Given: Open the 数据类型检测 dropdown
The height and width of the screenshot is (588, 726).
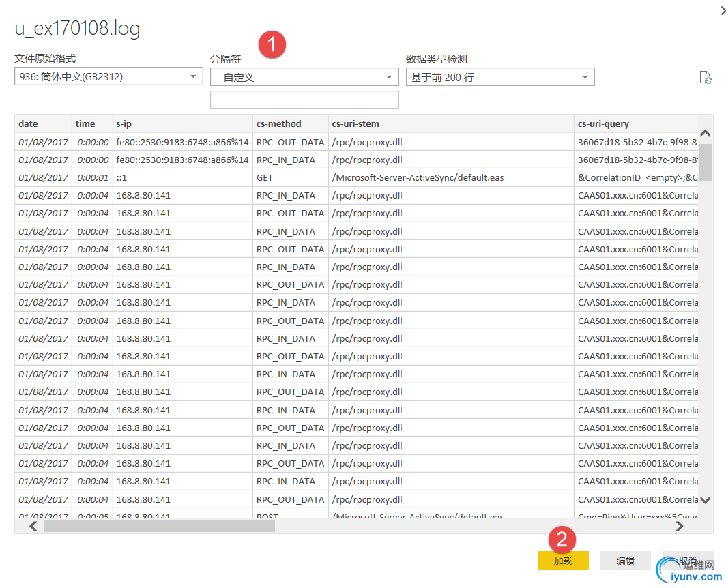Looking at the screenshot, I should pyautogui.click(x=500, y=77).
